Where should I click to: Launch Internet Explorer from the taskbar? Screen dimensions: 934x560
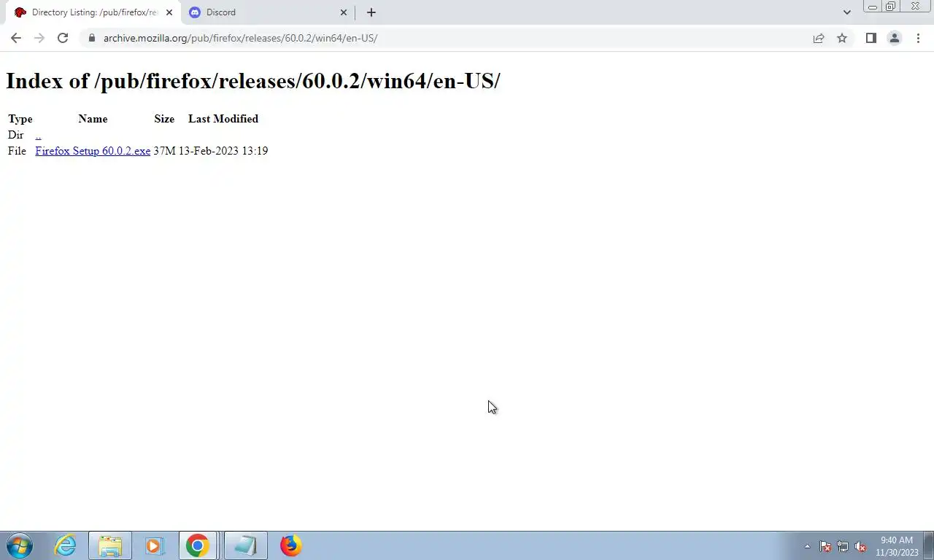66,545
